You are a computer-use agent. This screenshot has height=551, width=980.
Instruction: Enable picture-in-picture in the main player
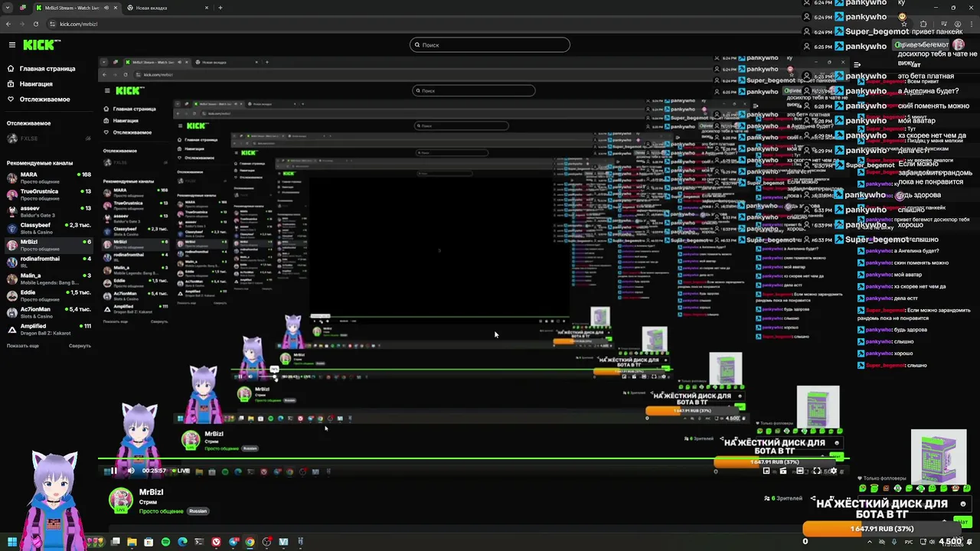tap(766, 471)
